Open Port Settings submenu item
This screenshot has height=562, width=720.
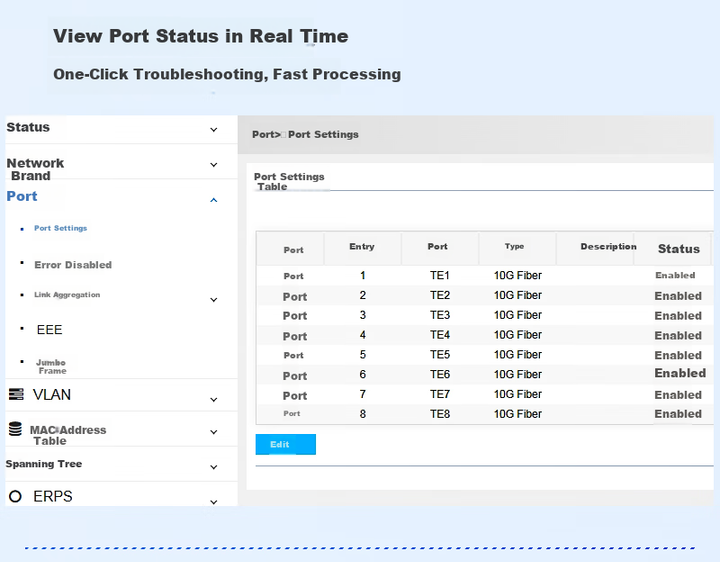(61, 228)
